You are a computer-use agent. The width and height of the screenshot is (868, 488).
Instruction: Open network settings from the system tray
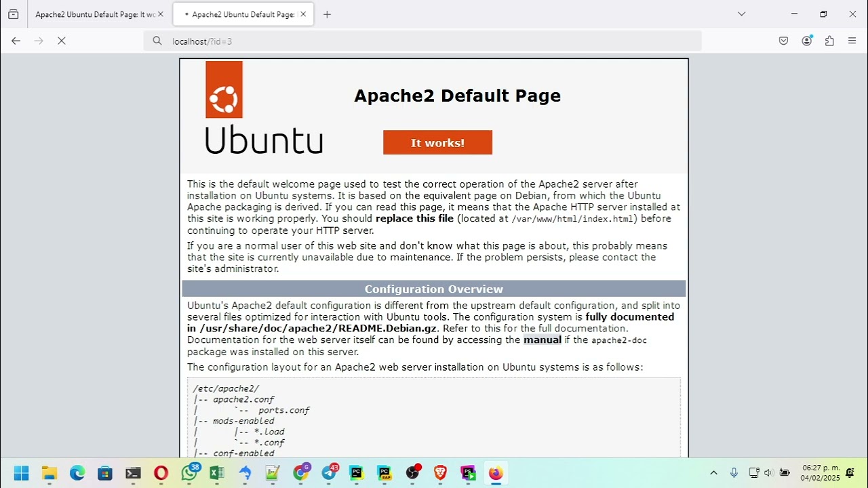754,472
